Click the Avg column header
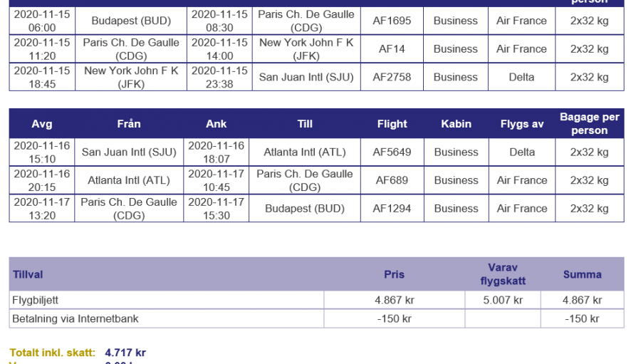Screen dimensions: 641x364 [42, 124]
